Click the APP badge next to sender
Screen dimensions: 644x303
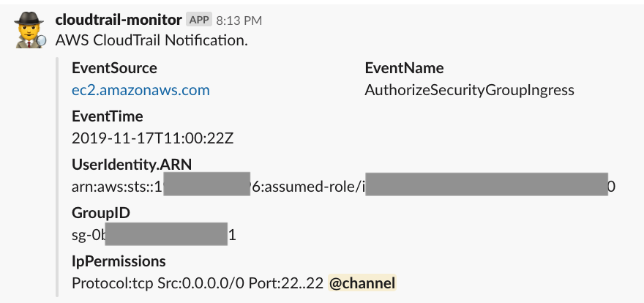coord(199,19)
